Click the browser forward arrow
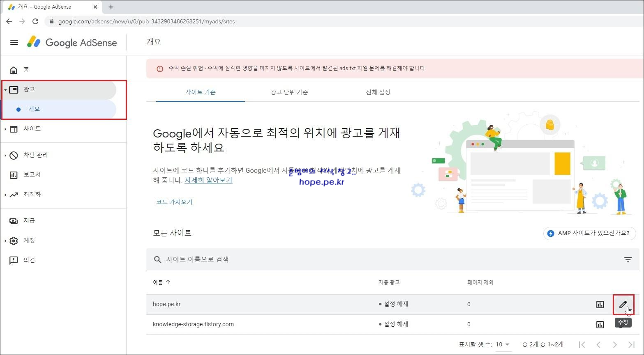The image size is (644, 355). tap(22, 21)
